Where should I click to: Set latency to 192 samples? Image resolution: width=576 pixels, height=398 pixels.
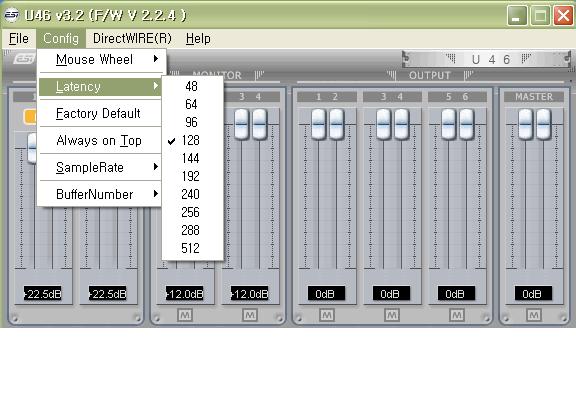click(x=192, y=176)
